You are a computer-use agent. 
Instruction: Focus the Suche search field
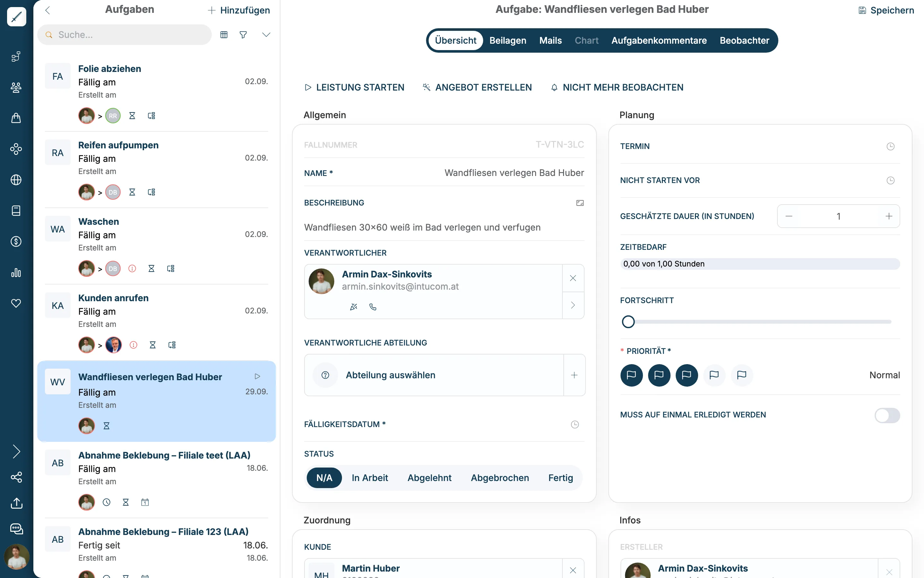[124, 35]
